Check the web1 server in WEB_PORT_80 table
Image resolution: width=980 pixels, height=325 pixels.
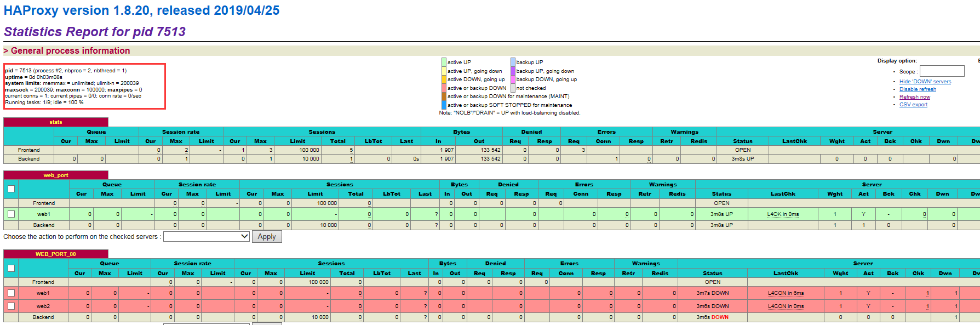click(11, 293)
